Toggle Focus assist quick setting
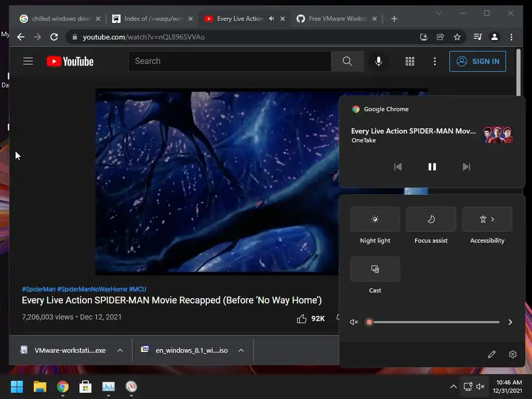The image size is (532, 399). (x=431, y=219)
